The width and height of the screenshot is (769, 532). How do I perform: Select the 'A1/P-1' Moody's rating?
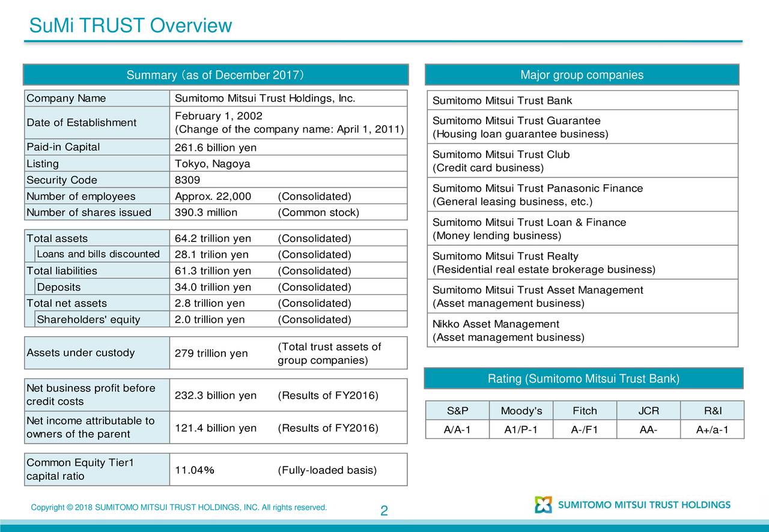pyautogui.click(x=521, y=429)
